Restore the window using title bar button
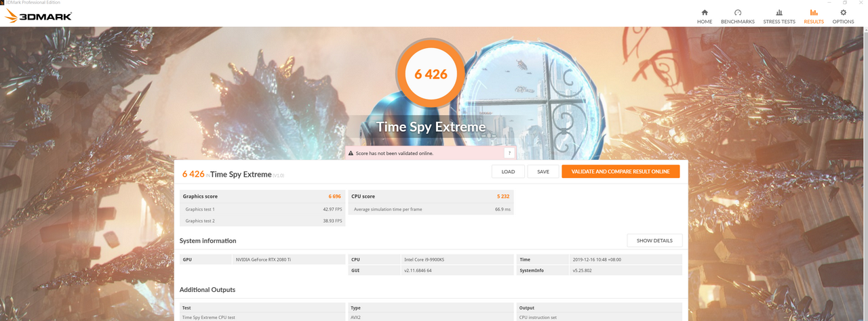868x321 pixels. (845, 3)
